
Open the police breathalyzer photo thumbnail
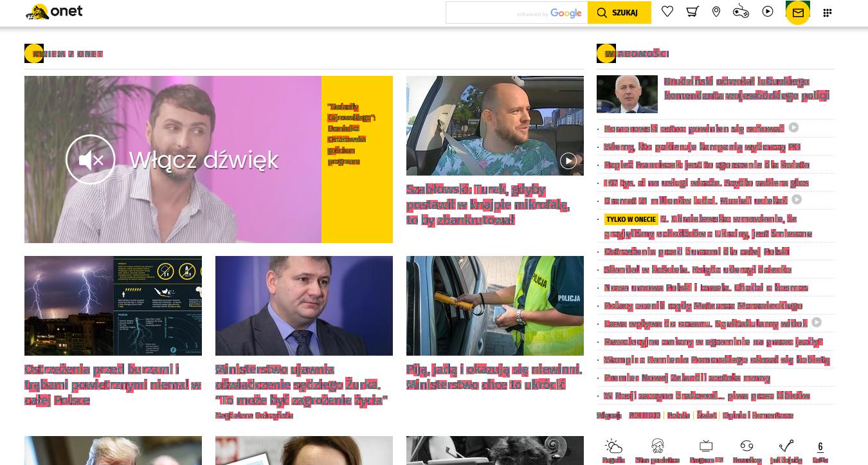(x=495, y=305)
